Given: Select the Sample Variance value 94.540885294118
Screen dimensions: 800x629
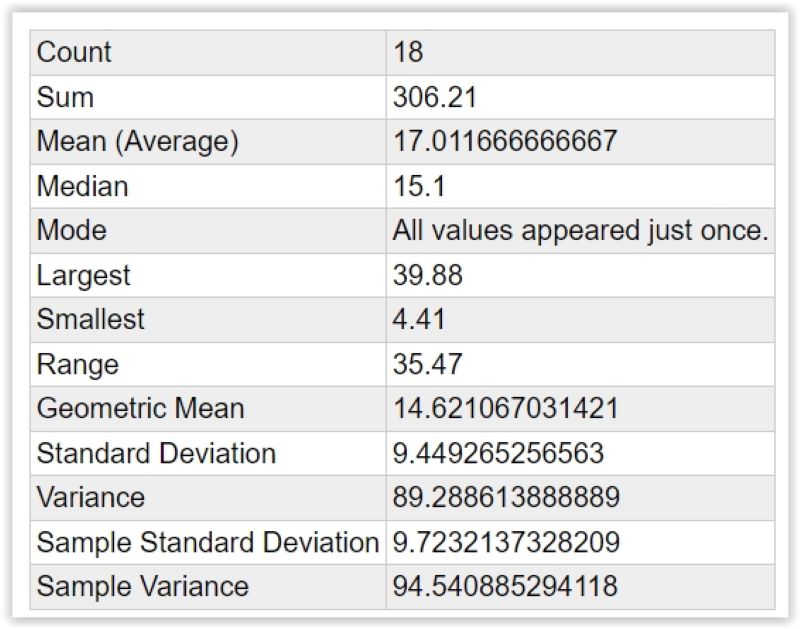Looking at the screenshot, I should tap(505, 586).
